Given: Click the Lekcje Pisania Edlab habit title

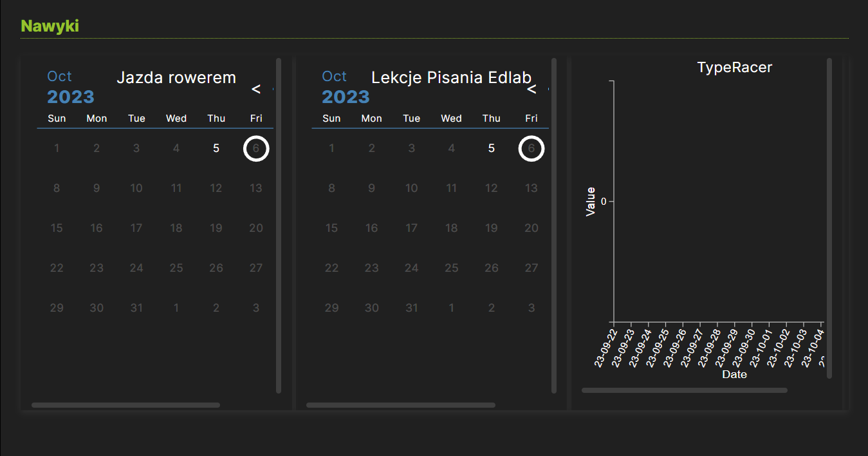Looking at the screenshot, I should (x=452, y=78).
